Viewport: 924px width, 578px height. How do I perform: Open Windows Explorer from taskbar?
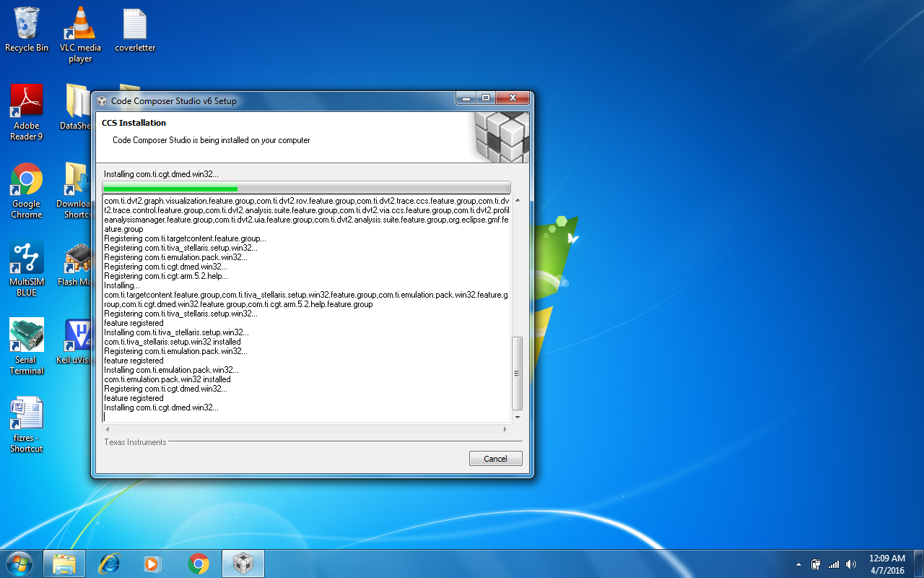[64, 564]
